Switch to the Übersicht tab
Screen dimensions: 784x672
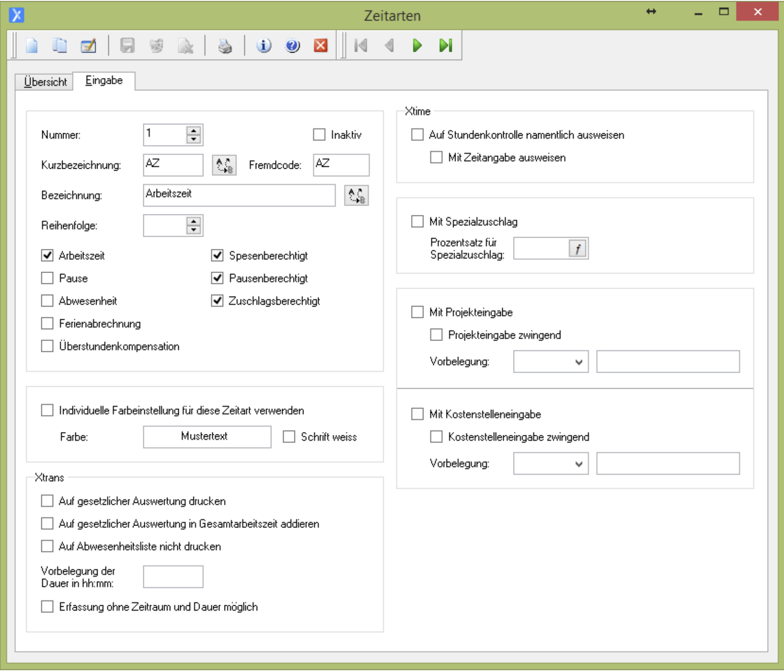45,82
